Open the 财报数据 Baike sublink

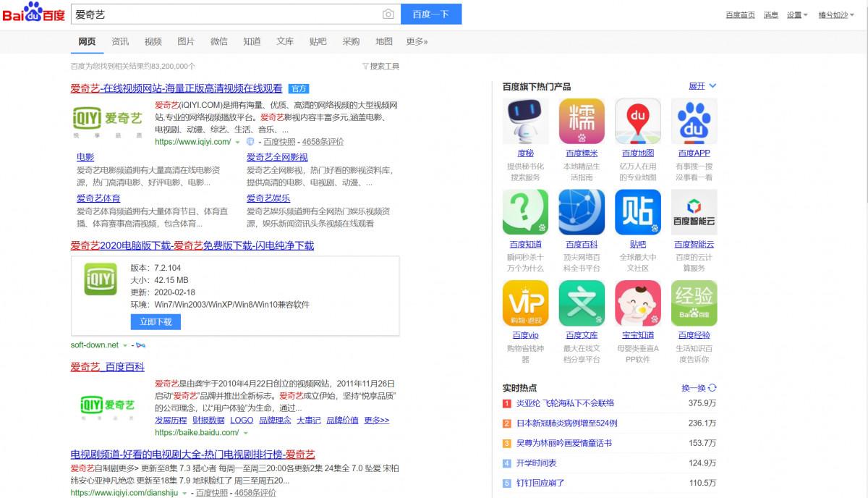[208, 421]
